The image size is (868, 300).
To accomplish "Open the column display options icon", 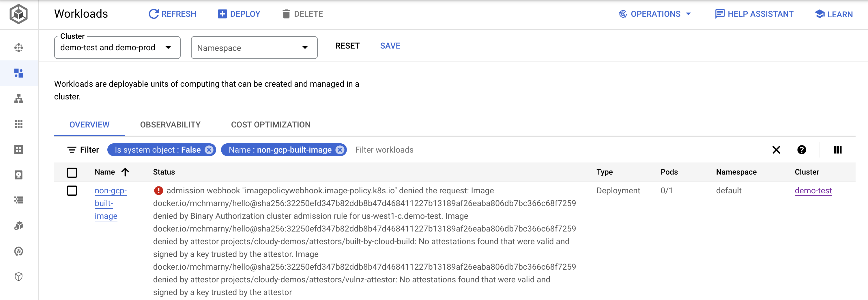I will (838, 150).
